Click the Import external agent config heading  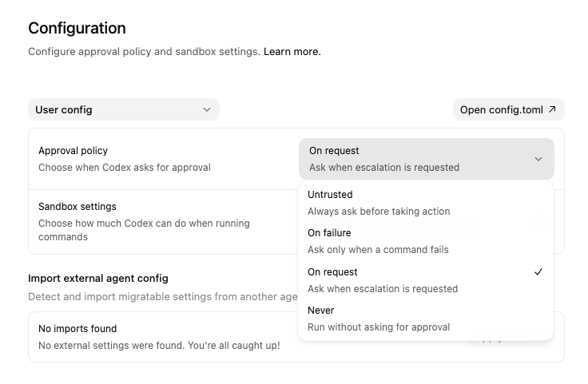click(98, 278)
